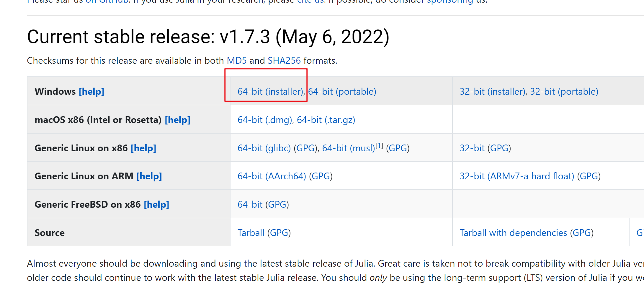Click the Windows 64-bit (installer) link
Image resolution: width=644 pixels, height=287 pixels.
[x=270, y=91]
